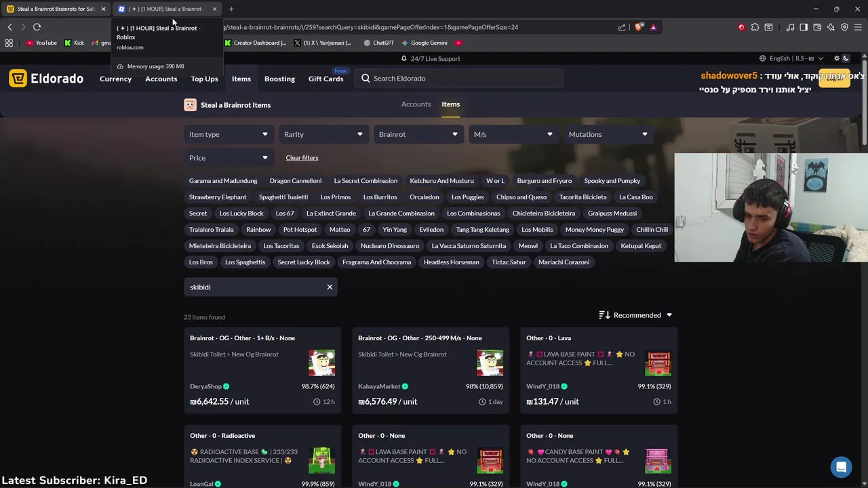Open the Brave Wallet icon
Viewport: 868px width, 488px height.
coord(817,27)
